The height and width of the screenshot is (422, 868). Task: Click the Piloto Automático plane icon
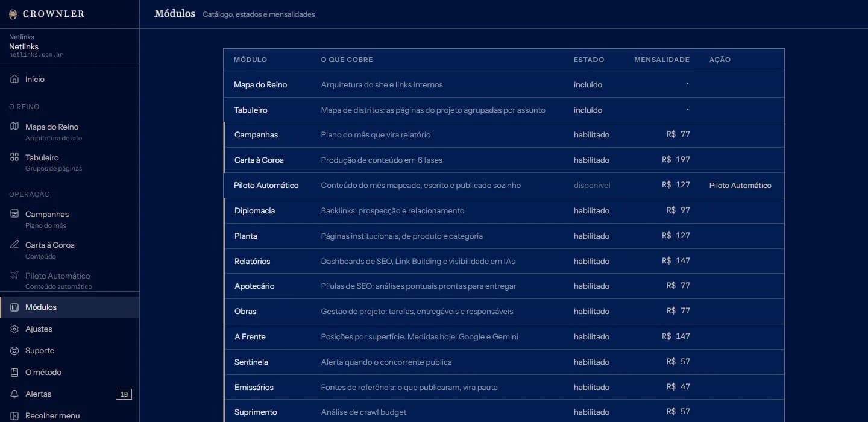pos(14,276)
